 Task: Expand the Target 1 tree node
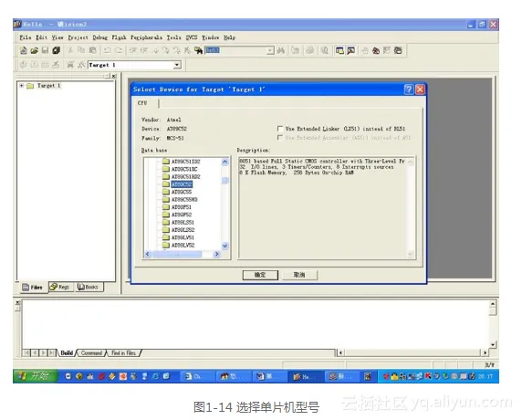[x=21, y=86]
